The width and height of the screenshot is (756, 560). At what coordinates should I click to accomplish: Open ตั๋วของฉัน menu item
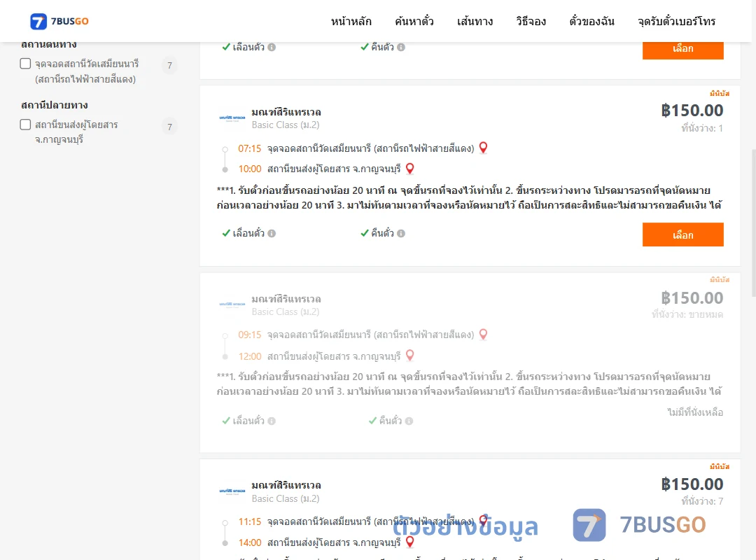pyautogui.click(x=591, y=22)
